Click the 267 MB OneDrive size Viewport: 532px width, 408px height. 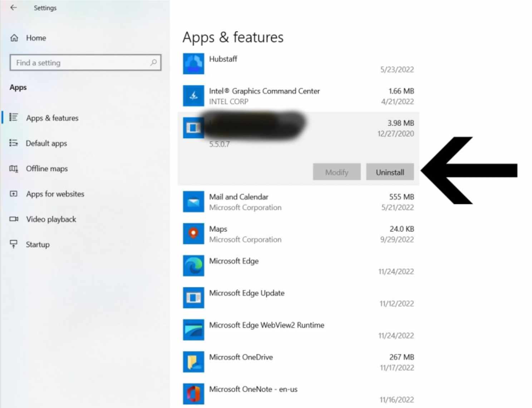tap(402, 357)
